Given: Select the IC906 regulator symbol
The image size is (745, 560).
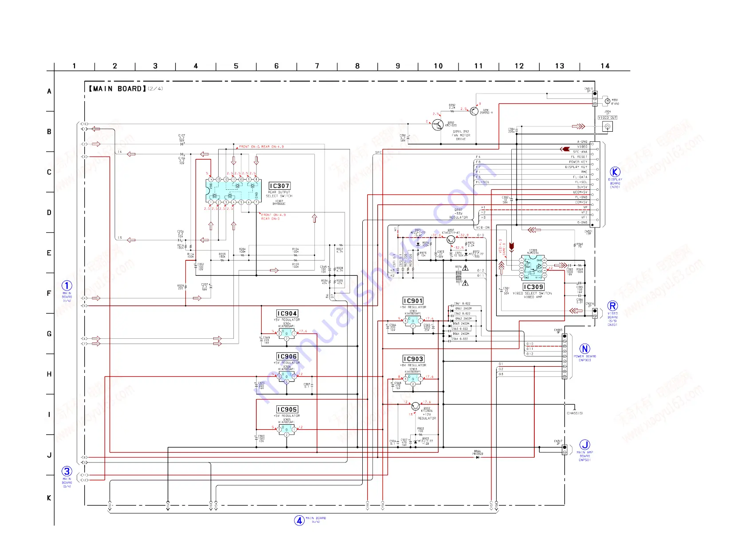Looking at the screenshot, I should click(x=286, y=376).
